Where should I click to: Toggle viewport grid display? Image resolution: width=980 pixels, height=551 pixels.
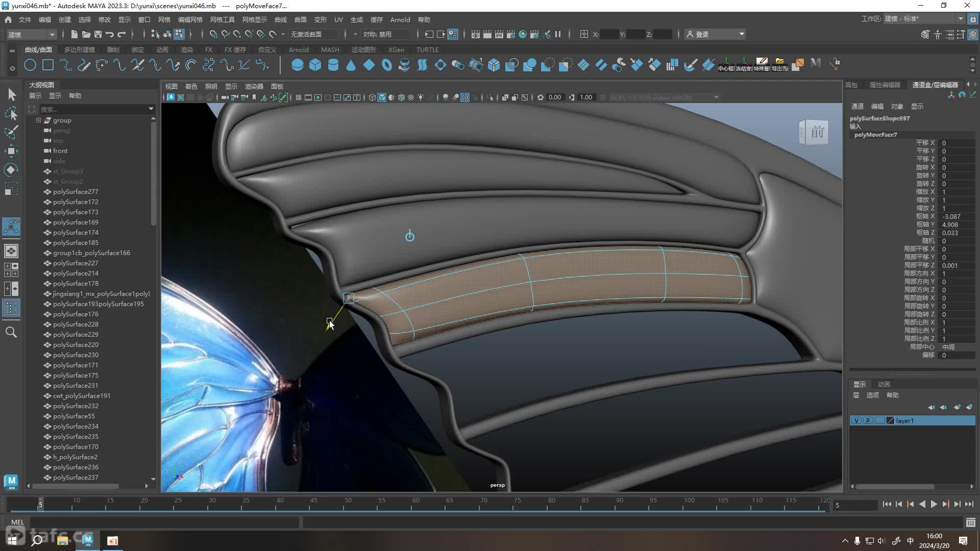click(299, 97)
